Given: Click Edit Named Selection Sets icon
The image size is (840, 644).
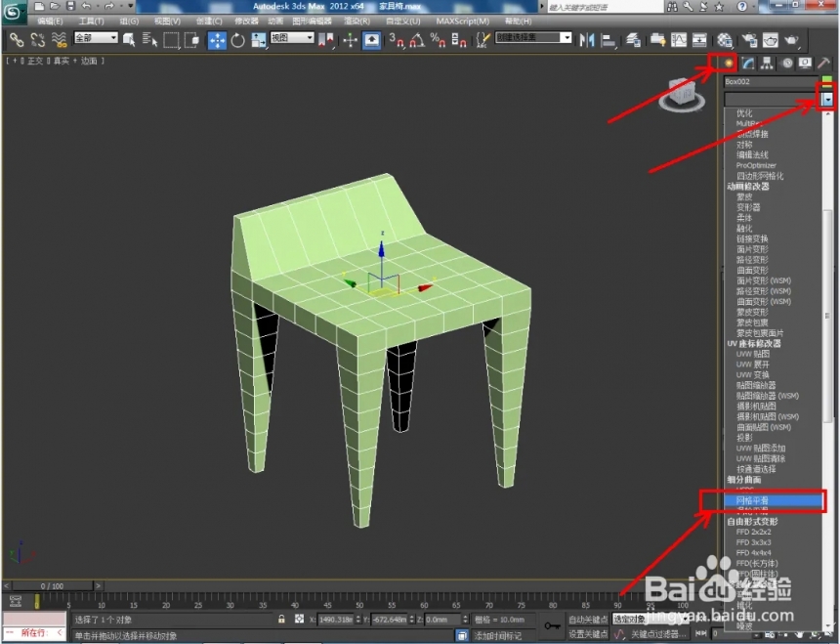Looking at the screenshot, I should (x=483, y=40).
